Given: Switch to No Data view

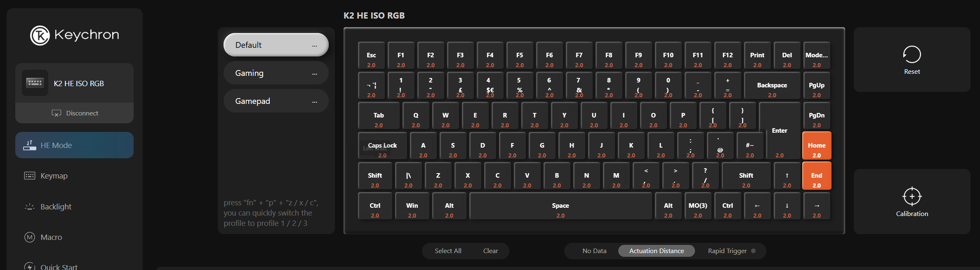Looking at the screenshot, I should 594,251.
